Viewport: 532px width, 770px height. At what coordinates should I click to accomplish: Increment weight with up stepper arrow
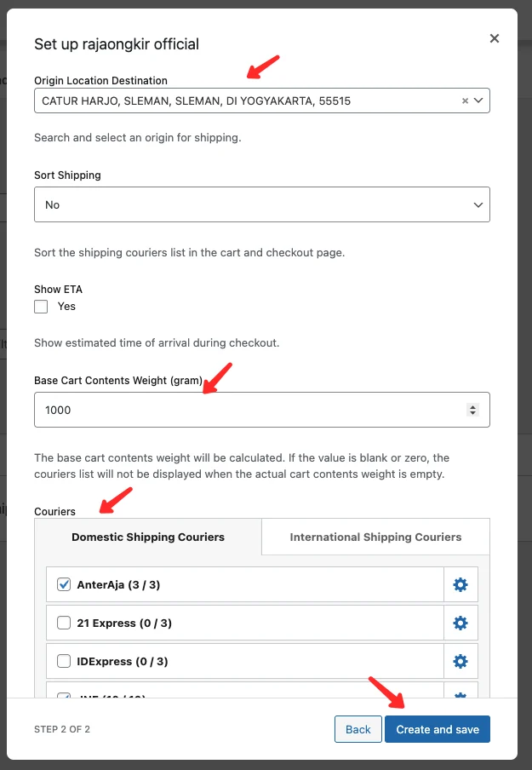[473, 405]
